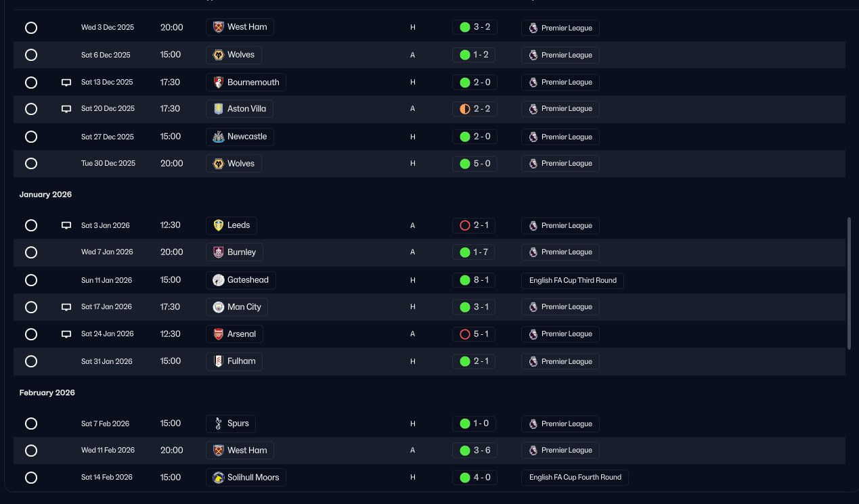Click Premier League tag on Man City row
This screenshot has height=504, width=859.
[x=560, y=307]
